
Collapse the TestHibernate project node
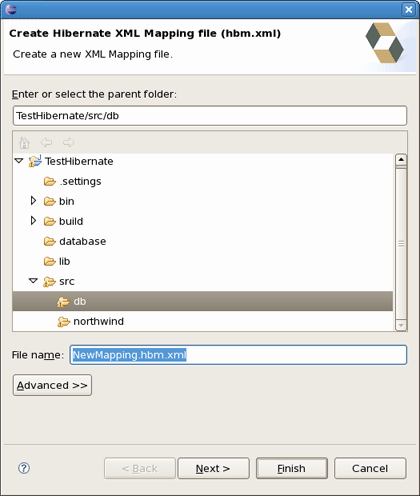pos(19,161)
